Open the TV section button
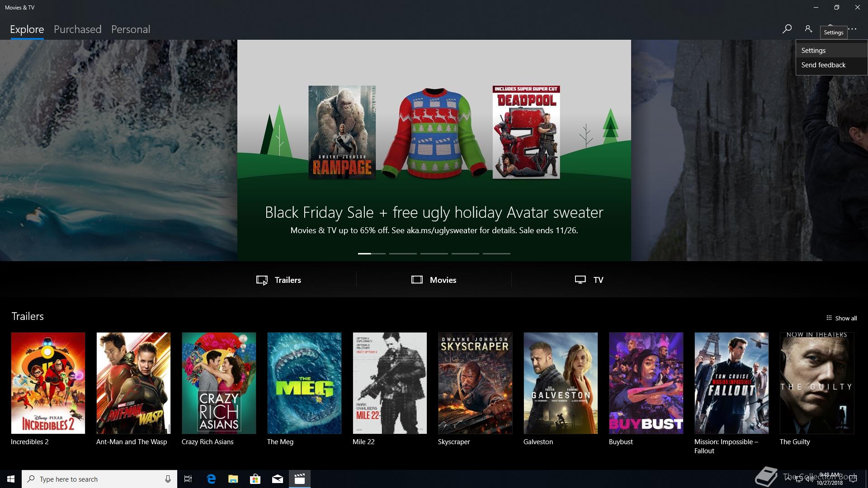 (x=589, y=280)
